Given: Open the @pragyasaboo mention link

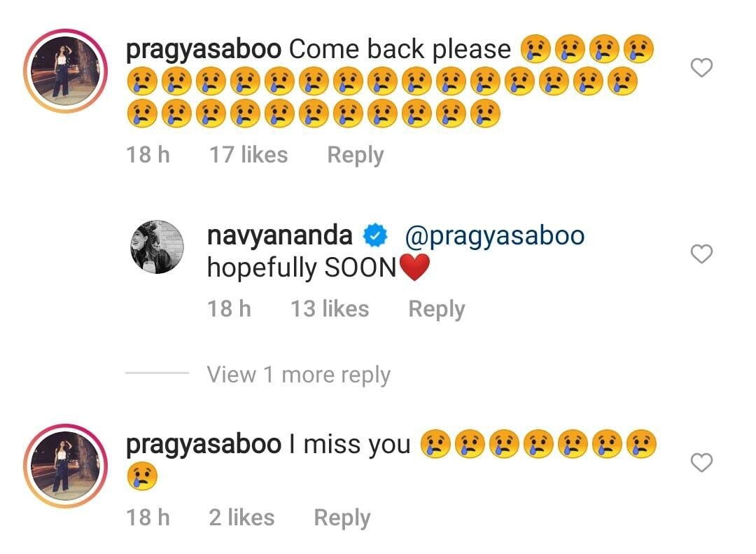Looking at the screenshot, I should click(x=495, y=237).
